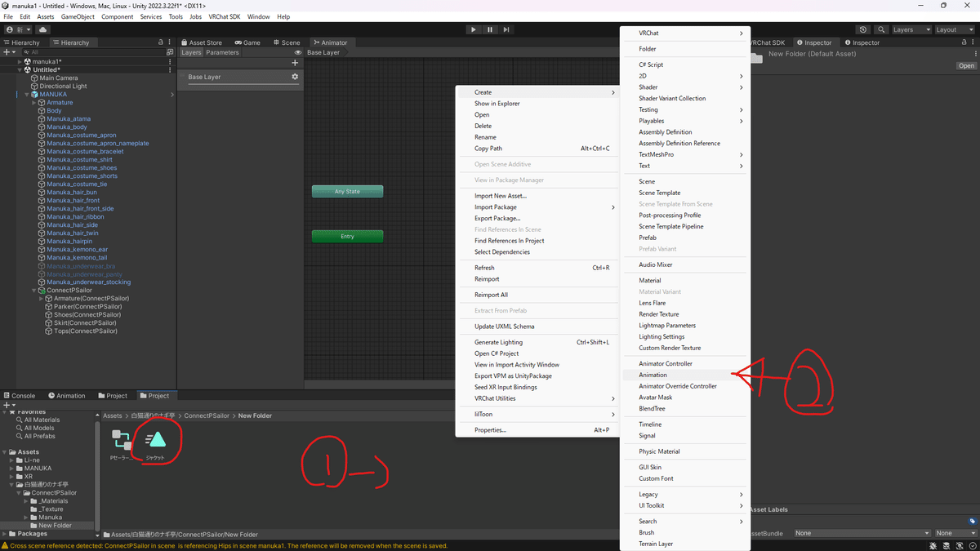The width and height of the screenshot is (980, 551).
Task: Select the Entry node
Action: click(347, 237)
